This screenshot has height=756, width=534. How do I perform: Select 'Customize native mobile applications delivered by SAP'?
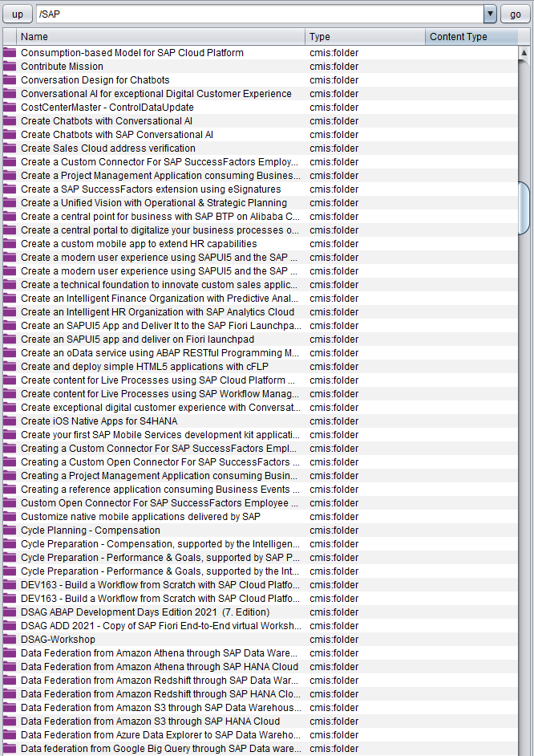pyautogui.click(x=140, y=517)
